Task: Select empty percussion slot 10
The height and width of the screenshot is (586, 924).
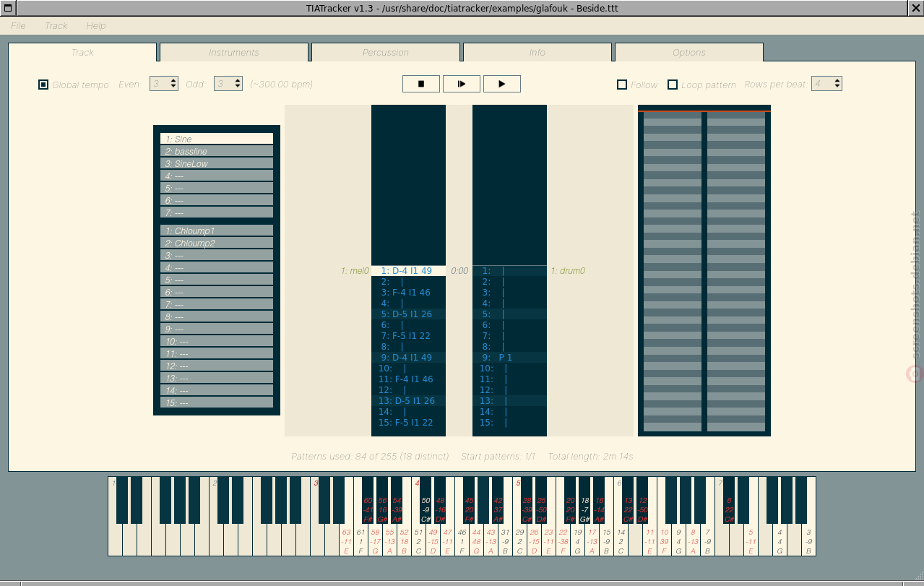Action: pyautogui.click(x=217, y=341)
